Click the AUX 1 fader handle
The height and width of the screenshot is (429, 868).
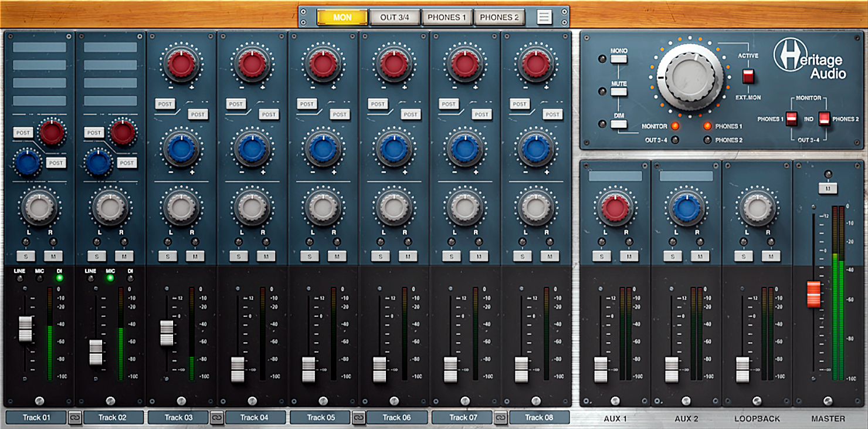[x=601, y=369]
